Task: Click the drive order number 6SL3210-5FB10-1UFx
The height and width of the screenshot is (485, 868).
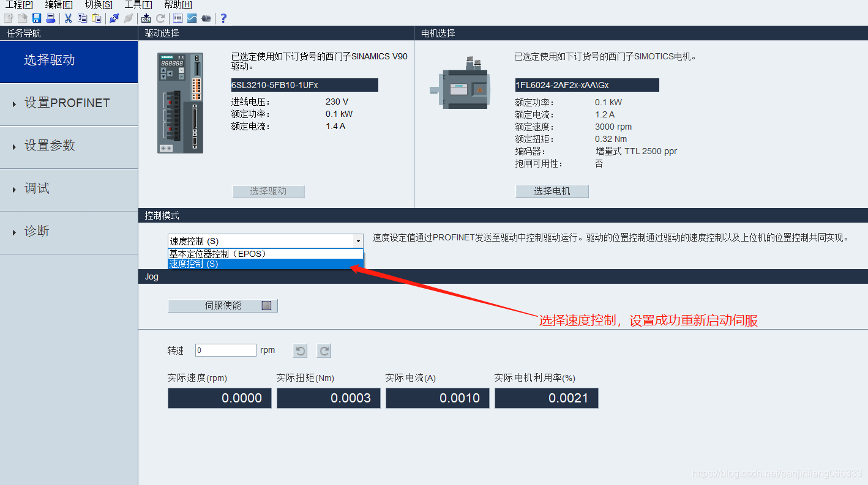Action: tap(304, 85)
